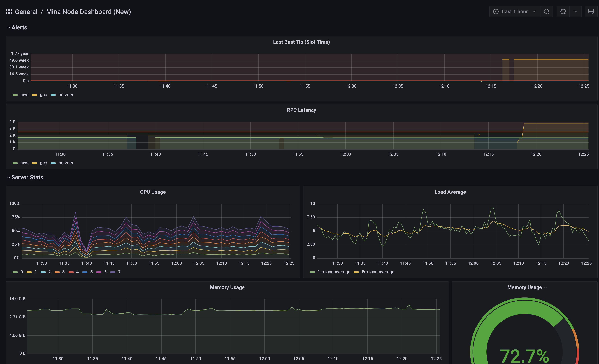Toggle aws series in Last Best Tip legend
This screenshot has width=599, height=364.
[x=24, y=95]
